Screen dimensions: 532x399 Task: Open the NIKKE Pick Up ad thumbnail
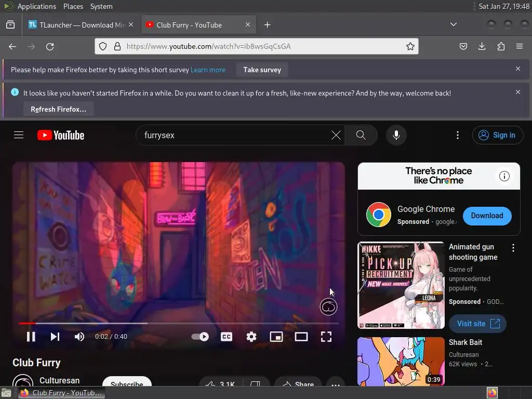(x=401, y=285)
